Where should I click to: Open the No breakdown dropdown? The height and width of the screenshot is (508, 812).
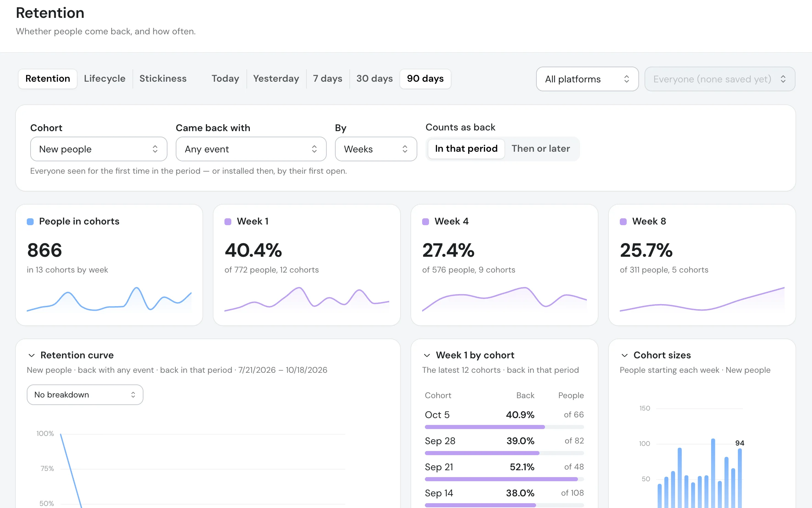point(85,395)
